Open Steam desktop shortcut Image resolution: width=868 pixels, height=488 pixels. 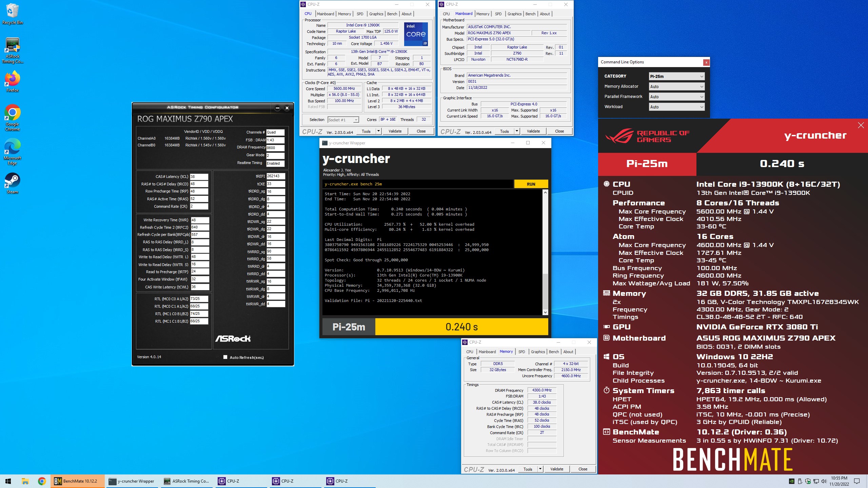pos(13,183)
